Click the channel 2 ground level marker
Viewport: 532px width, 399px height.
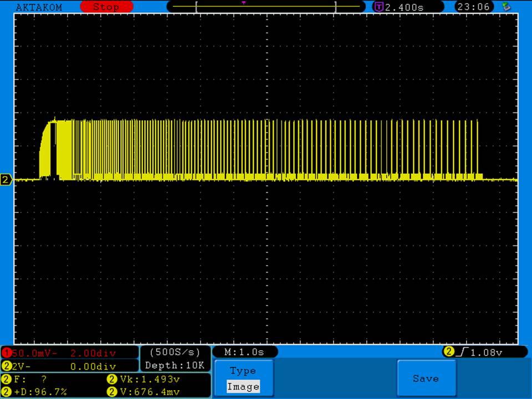[x=7, y=180]
